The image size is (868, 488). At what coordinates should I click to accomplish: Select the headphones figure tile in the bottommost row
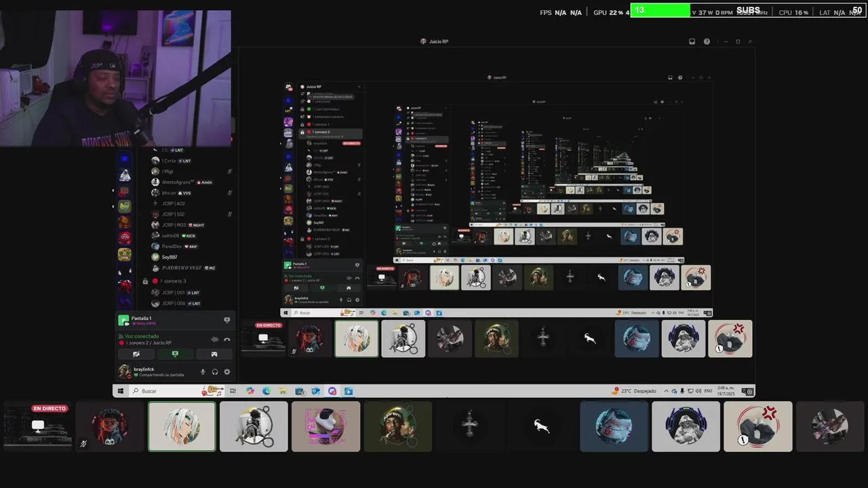click(686, 426)
